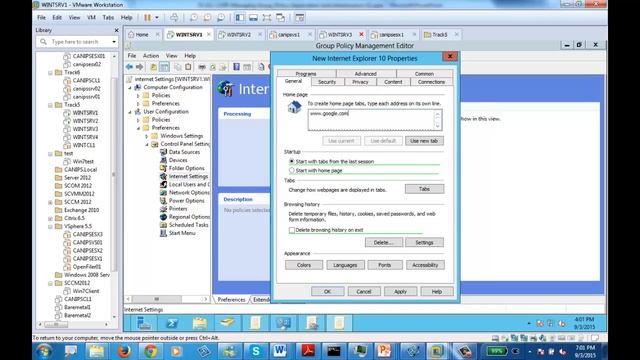This screenshot has height=360, width=640.
Task: Pause the virtual machine from VMware toolbar
Action: tap(147, 18)
